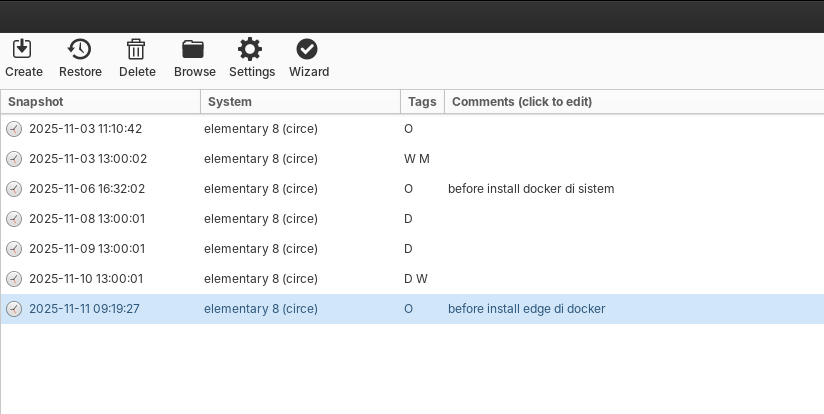The width and height of the screenshot is (824, 414).
Task: Click the Tags column header
Action: [422, 102]
